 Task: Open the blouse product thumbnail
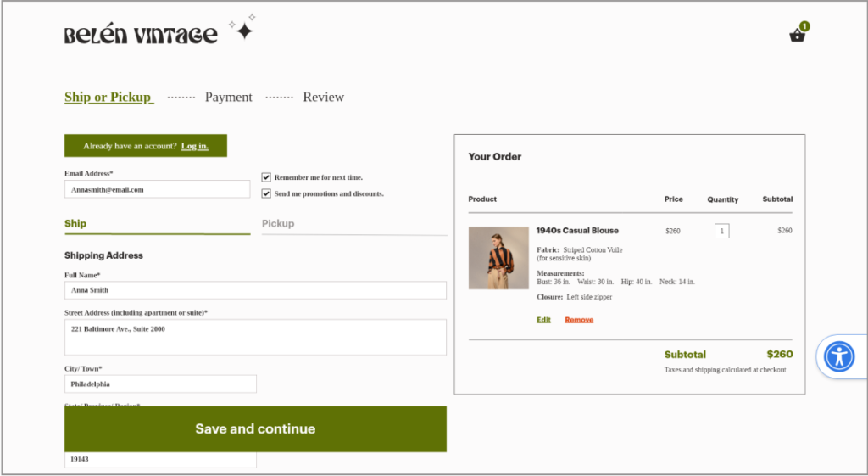click(x=498, y=258)
